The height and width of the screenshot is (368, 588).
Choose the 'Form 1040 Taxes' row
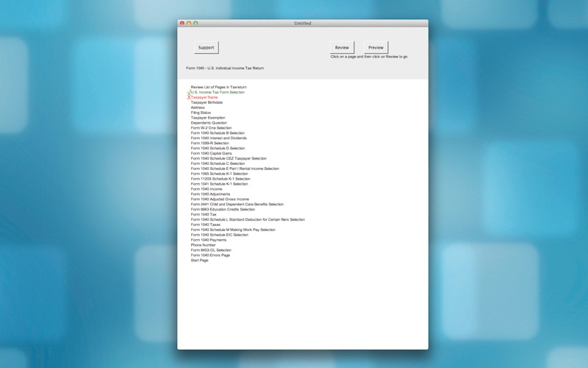[x=206, y=225]
